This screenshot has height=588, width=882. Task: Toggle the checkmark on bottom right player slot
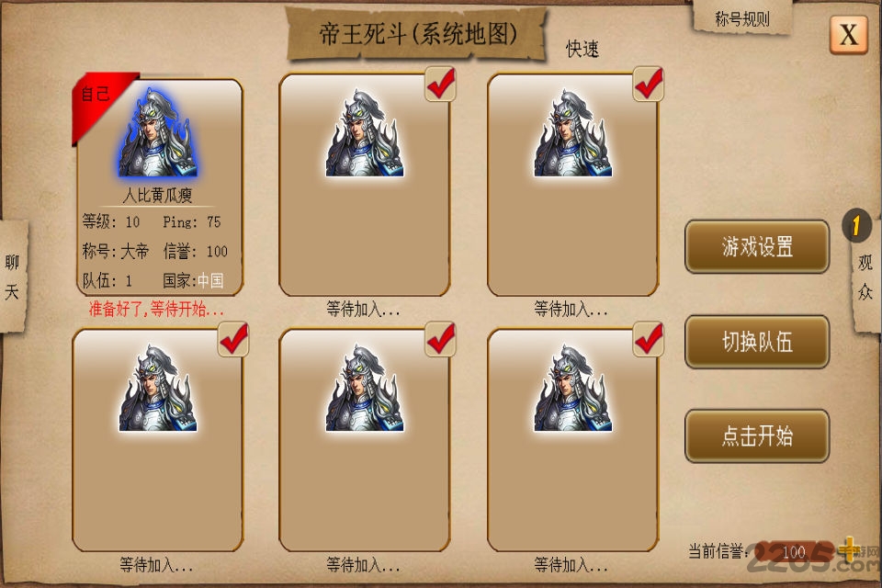pos(649,339)
